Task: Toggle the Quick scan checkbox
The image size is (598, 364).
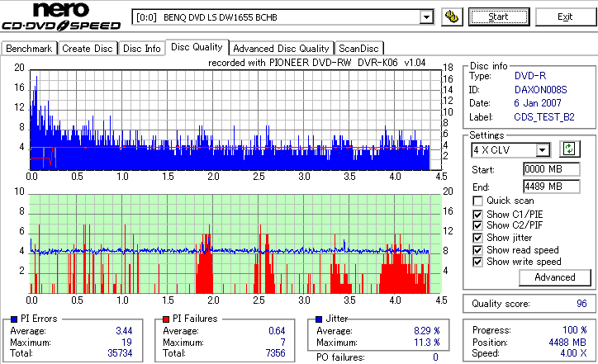Action: pyautogui.click(x=477, y=201)
